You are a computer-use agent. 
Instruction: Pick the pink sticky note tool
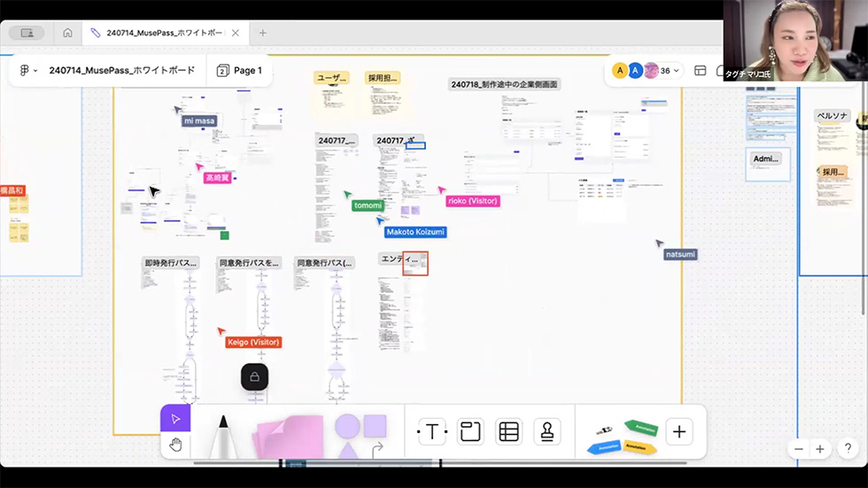pyautogui.click(x=289, y=438)
